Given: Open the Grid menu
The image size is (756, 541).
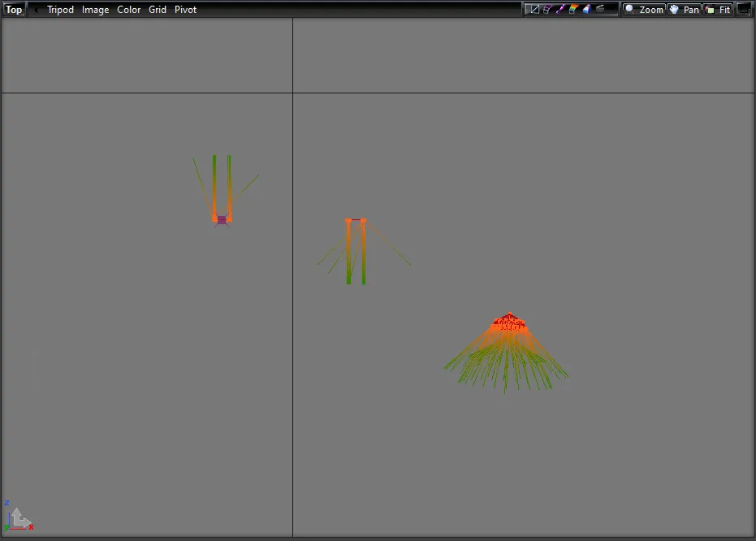Looking at the screenshot, I should click(x=158, y=10).
